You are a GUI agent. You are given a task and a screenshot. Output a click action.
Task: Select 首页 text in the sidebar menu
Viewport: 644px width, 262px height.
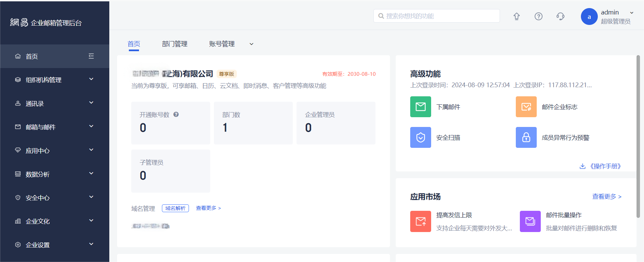click(x=32, y=56)
